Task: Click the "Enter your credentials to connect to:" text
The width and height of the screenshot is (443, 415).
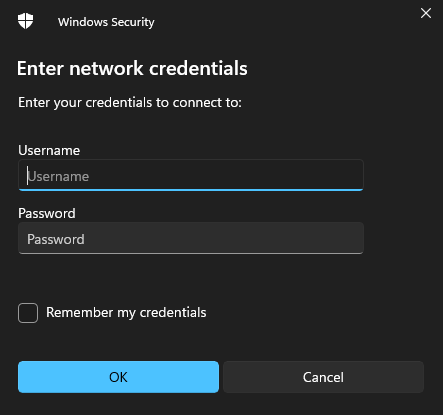Action: [x=130, y=103]
